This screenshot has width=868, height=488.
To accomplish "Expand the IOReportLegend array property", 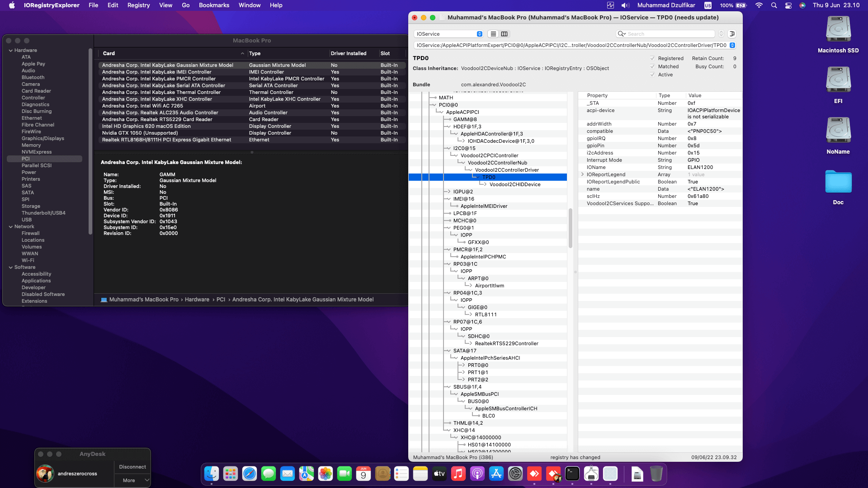I will click(x=582, y=174).
